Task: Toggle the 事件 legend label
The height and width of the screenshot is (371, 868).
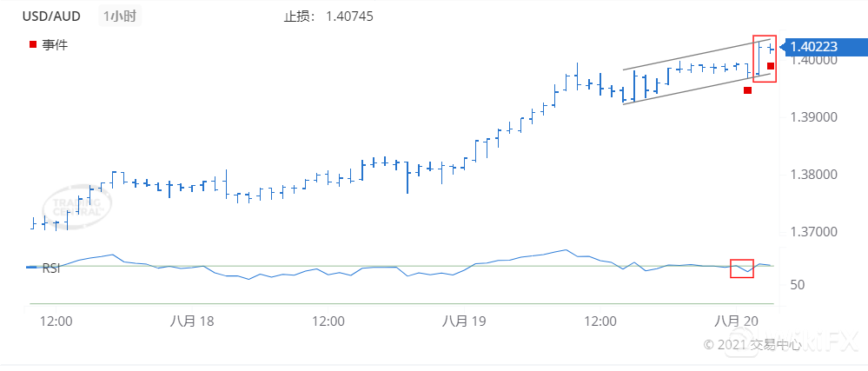Action: coord(55,44)
